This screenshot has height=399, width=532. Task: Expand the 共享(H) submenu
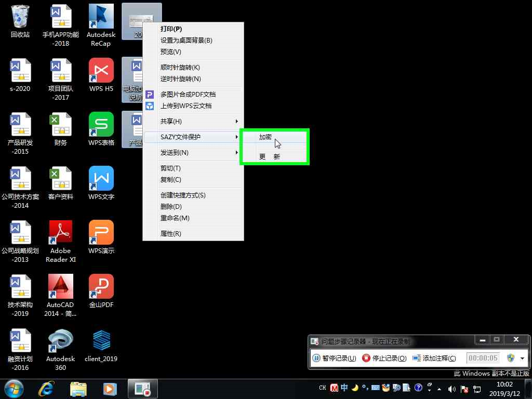pos(193,122)
